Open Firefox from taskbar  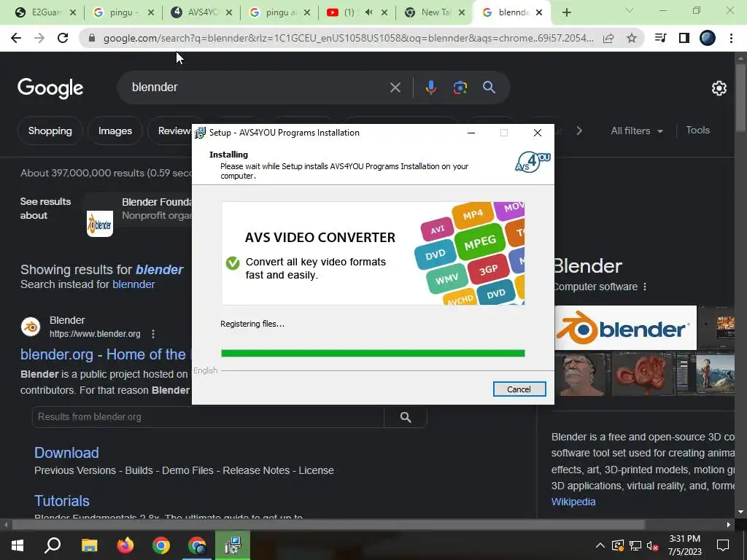[125, 545]
